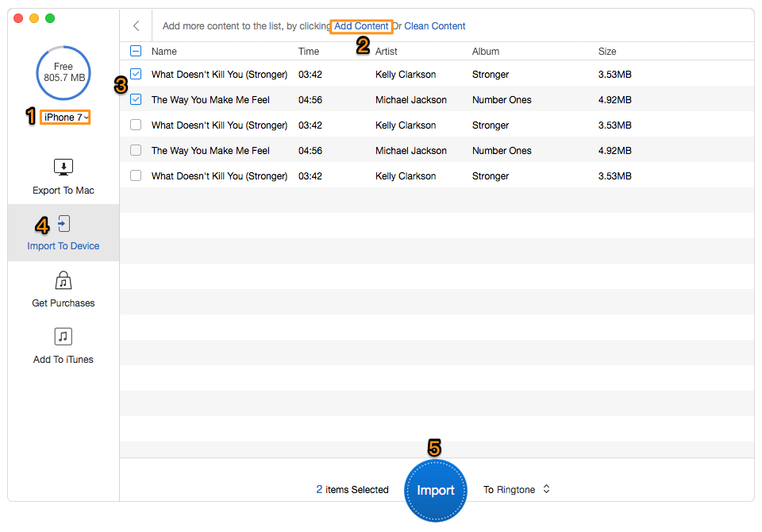The width and height of the screenshot is (762, 532).
Task: Click the Add To iTunes music icon
Action: pos(63,337)
